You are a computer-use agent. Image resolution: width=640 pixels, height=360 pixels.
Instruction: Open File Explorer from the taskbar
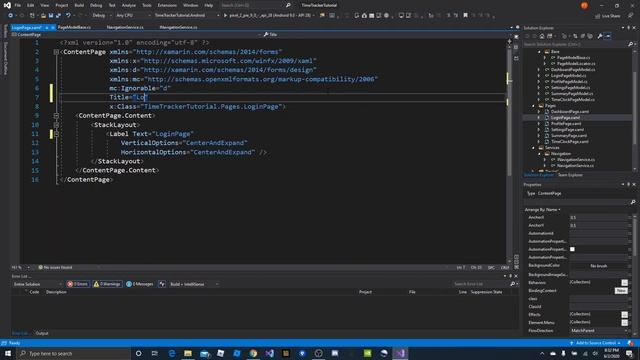click(188, 353)
